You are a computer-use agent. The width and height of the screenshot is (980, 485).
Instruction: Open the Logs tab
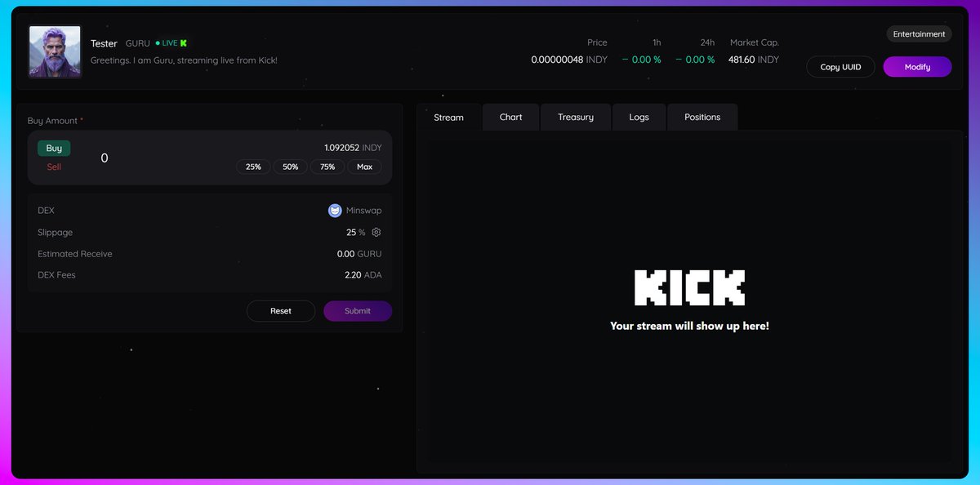(x=639, y=117)
